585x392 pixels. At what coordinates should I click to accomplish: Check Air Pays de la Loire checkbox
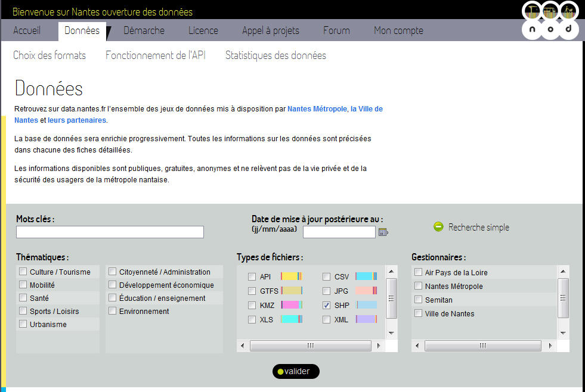click(x=418, y=272)
